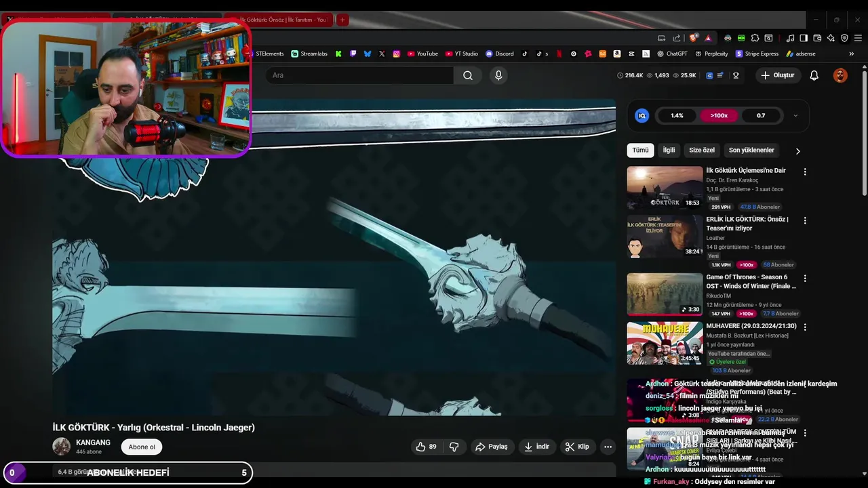
Task: Open the ChatGPT bookmark
Action: (672, 54)
